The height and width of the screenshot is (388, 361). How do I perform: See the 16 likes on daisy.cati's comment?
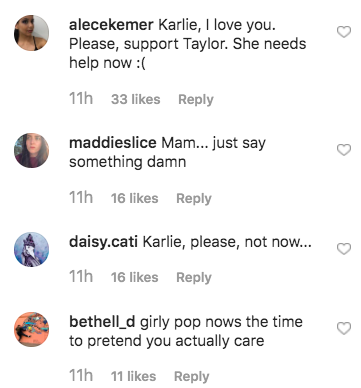tap(135, 277)
